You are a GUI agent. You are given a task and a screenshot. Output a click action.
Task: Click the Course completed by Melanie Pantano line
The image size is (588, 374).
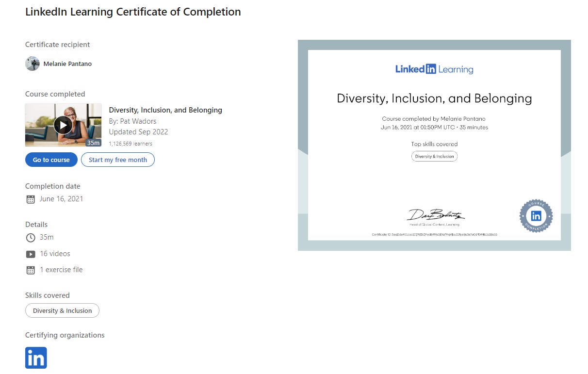coord(434,119)
